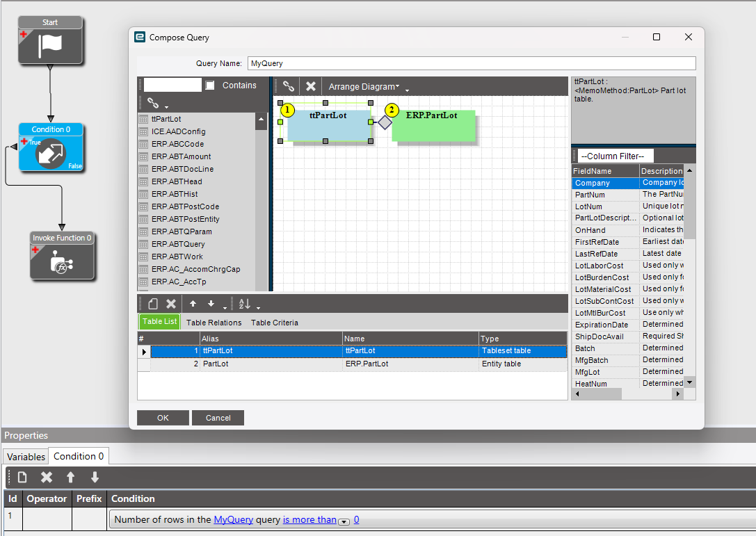756x536 pixels.
Task: Click the A-Z sort icon in table list toolbar
Action: coord(244,304)
